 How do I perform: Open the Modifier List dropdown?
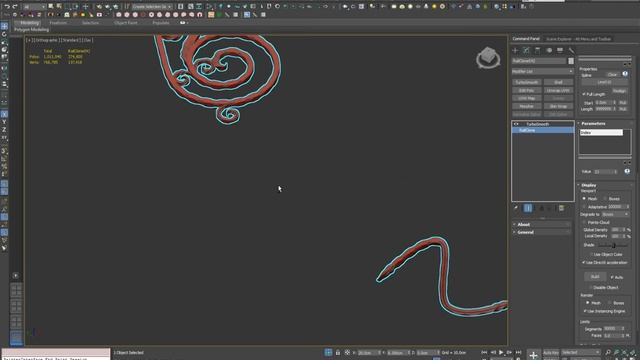(542, 71)
